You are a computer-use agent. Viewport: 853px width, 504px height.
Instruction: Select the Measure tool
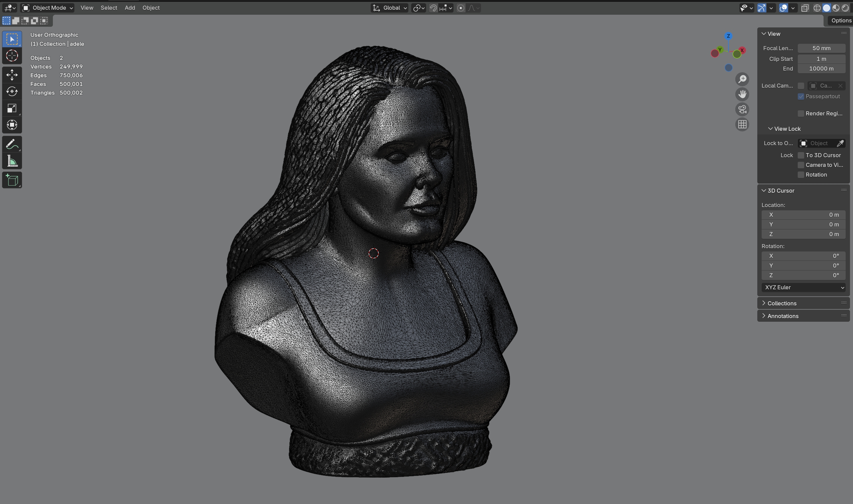12,161
